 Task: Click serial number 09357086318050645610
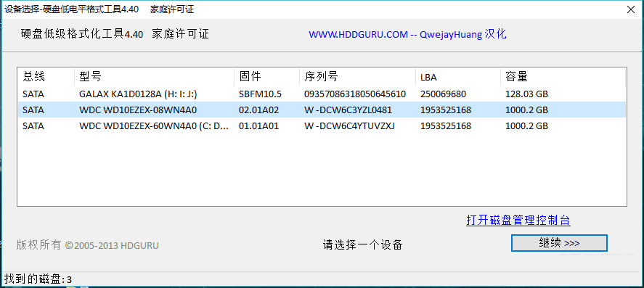click(x=355, y=94)
